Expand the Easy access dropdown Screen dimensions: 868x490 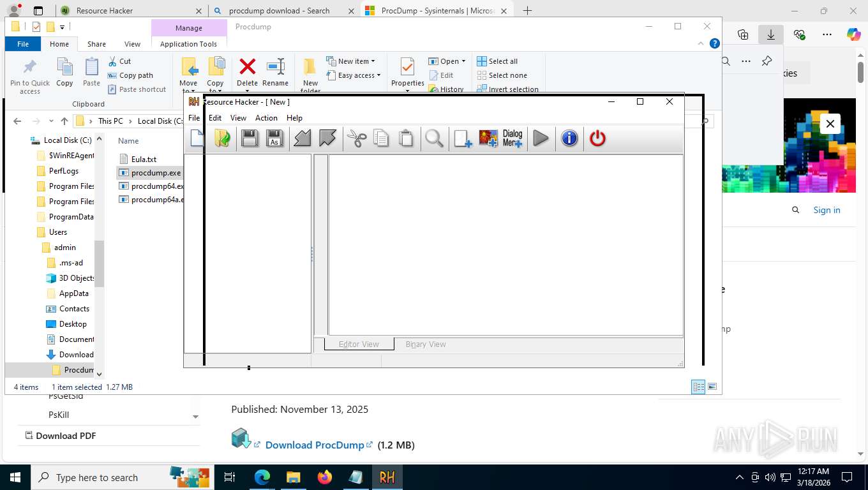tap(353, 75)
